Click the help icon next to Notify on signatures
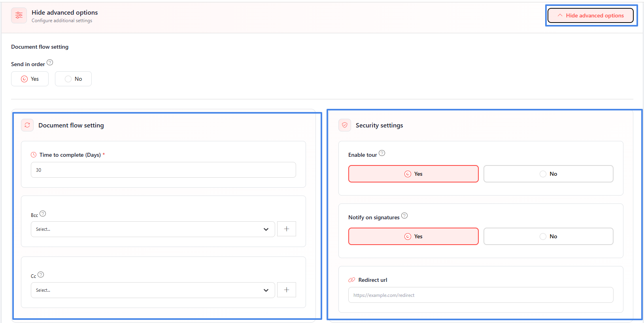The height and width of the screenshot is (323, 644). [x=404, y=216]
